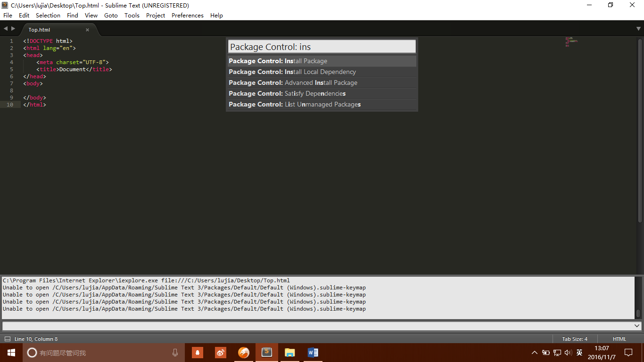644x362 pixels.
Task: Click Line 10, Column 8 status text
Action: pyautogui.click(x=36, y=339)
